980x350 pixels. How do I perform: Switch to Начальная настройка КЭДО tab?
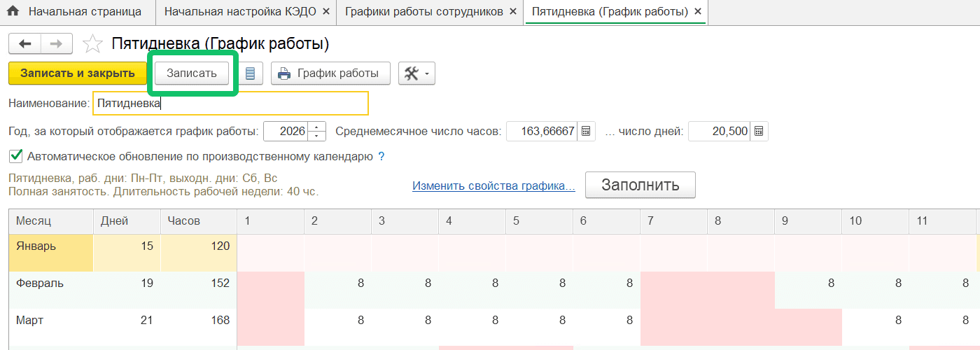click(x=239, y=12)
